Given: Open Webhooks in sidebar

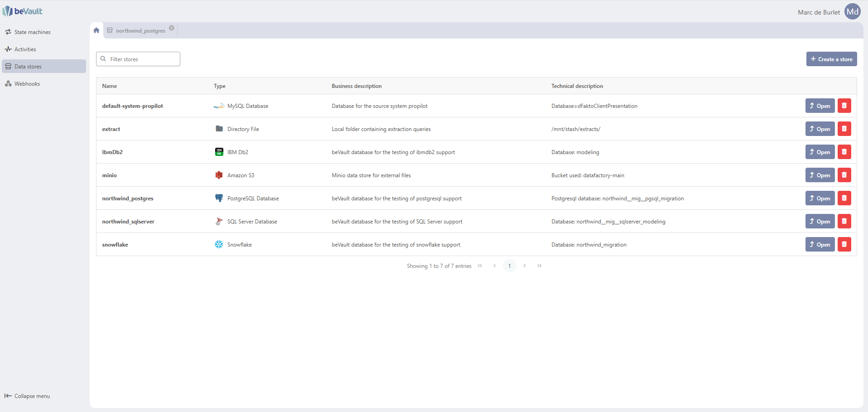Looking at the screenshot, I should [44, 84].
